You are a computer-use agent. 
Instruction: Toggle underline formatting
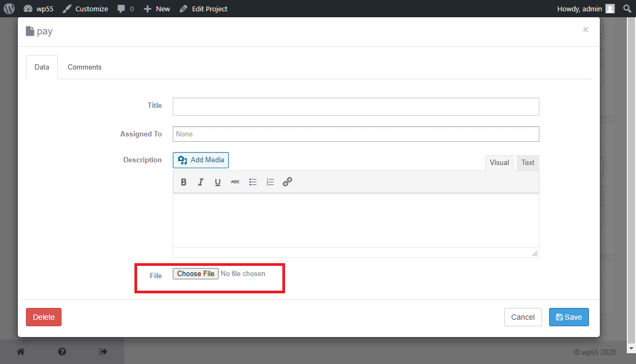click(218, 182)
